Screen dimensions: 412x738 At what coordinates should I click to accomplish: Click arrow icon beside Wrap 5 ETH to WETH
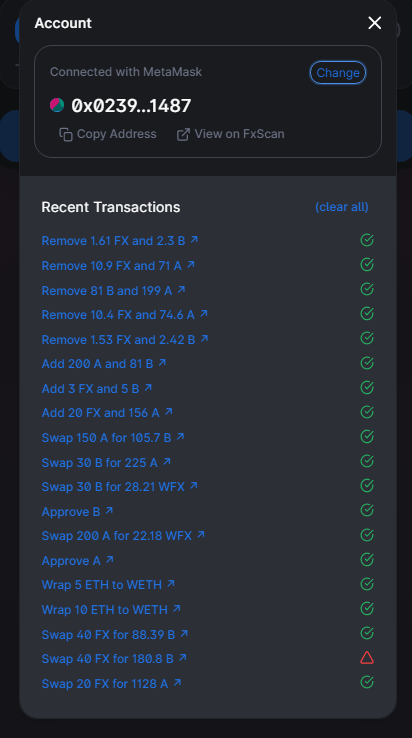171,584
